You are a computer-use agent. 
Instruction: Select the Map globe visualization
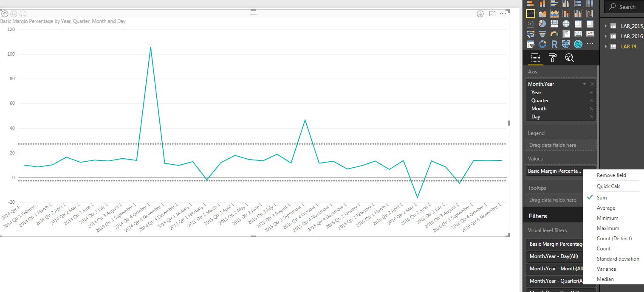click(566, 24)
